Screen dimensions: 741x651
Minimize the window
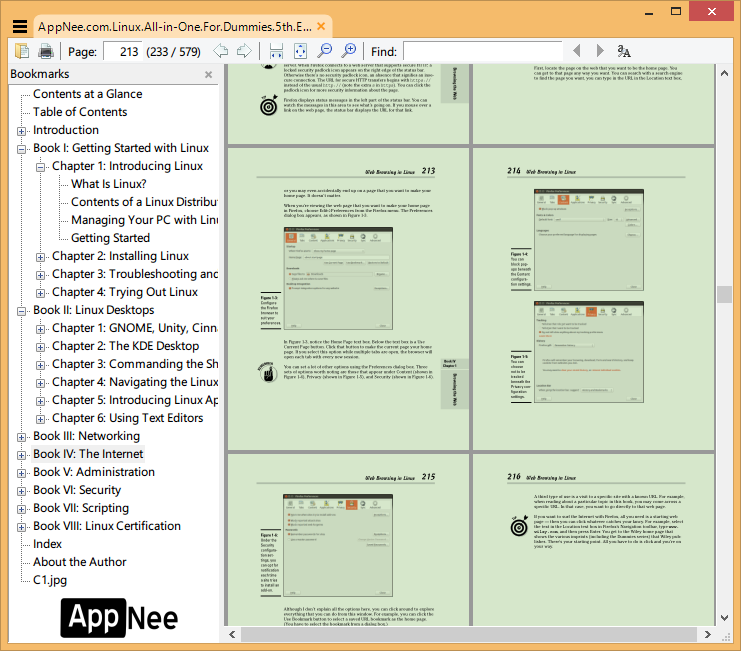tap(649, 12)
